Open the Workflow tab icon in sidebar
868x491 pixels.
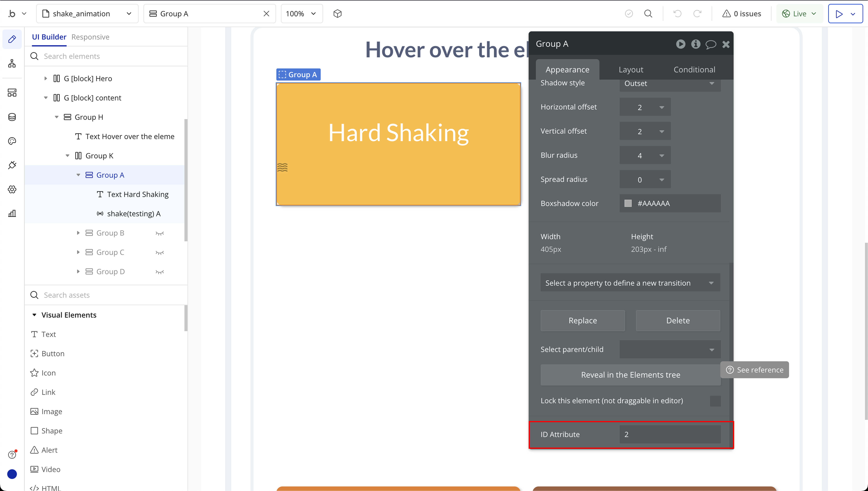point(12,64)
